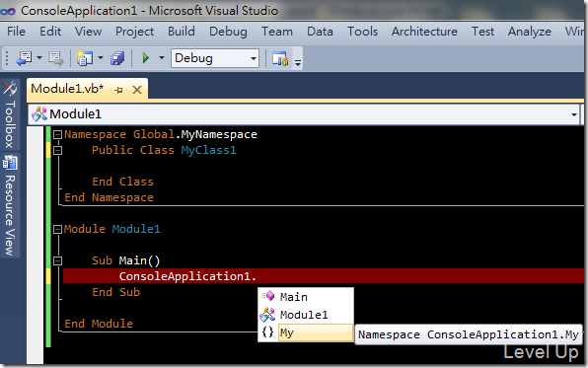588x368 pixels.
Task: Click the Save All toolbar icon
Action: (117, 58)
